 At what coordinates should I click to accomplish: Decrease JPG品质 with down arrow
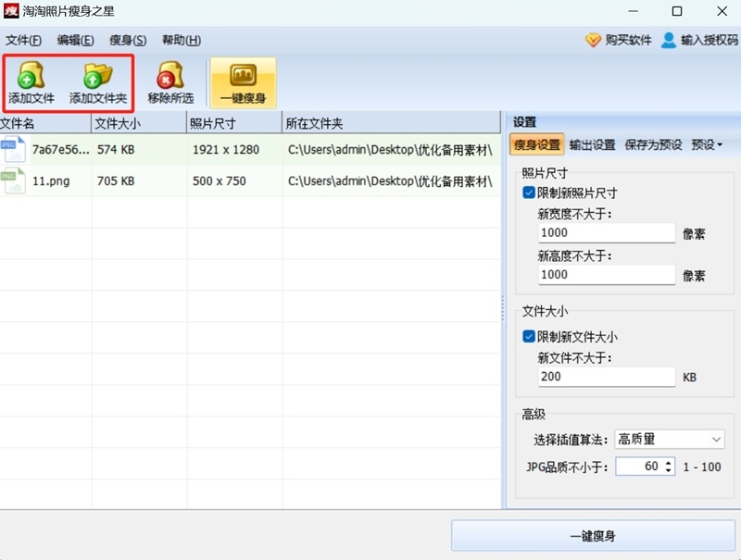pos(668,470)
